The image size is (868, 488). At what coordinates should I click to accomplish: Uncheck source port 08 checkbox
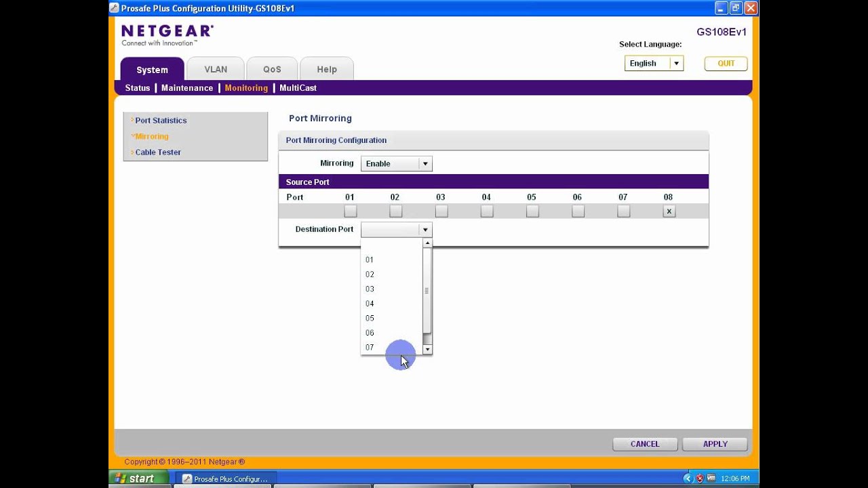pyautogui.click(x=669, y=211)
